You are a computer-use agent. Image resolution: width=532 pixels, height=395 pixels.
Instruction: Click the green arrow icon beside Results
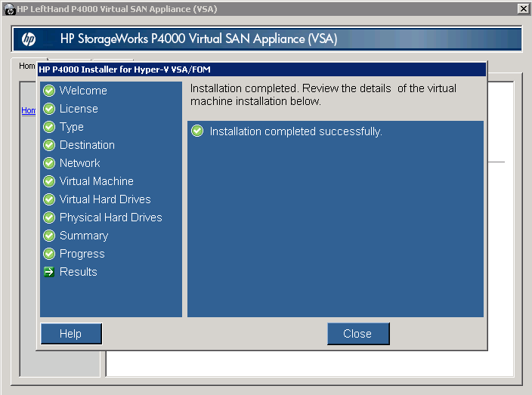(x=49, y=272)
